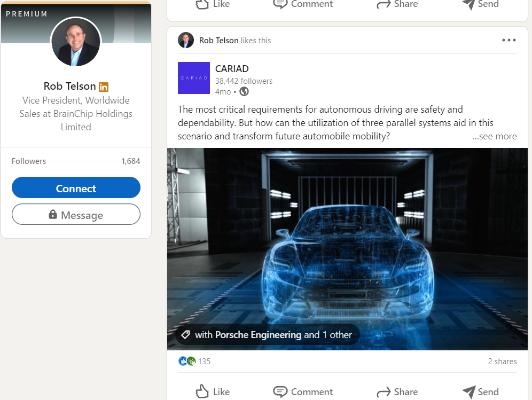This screenshot has width=532, height=400.
Task: Click the tag icon on the post image
Action: 185,334
